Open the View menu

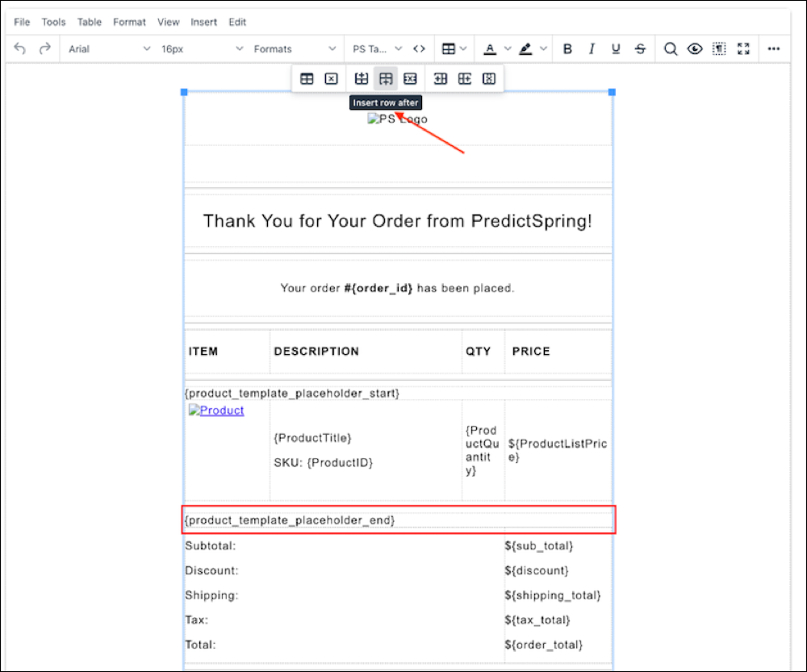(x=169, y=22)
